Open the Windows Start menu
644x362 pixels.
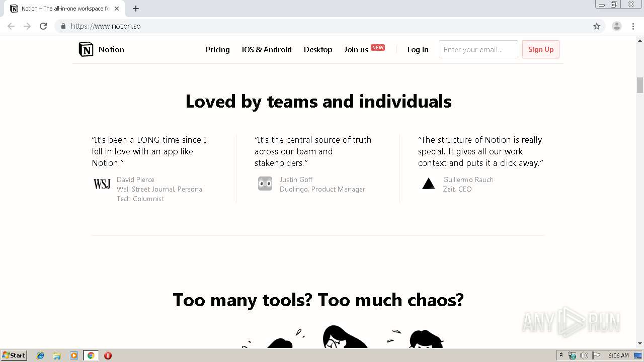14,355
